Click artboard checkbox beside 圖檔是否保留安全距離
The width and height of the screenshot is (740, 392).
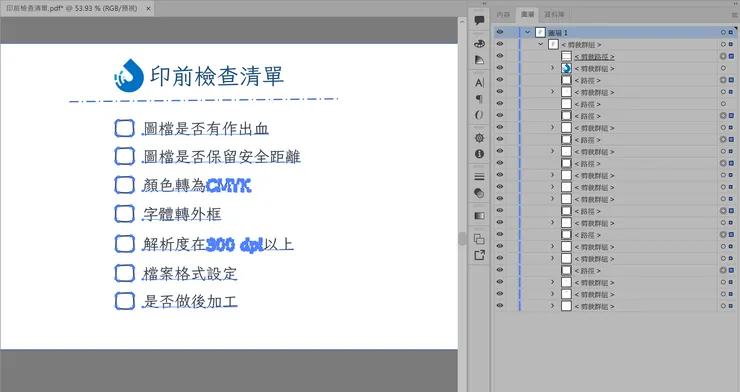(x=125, y=156)
